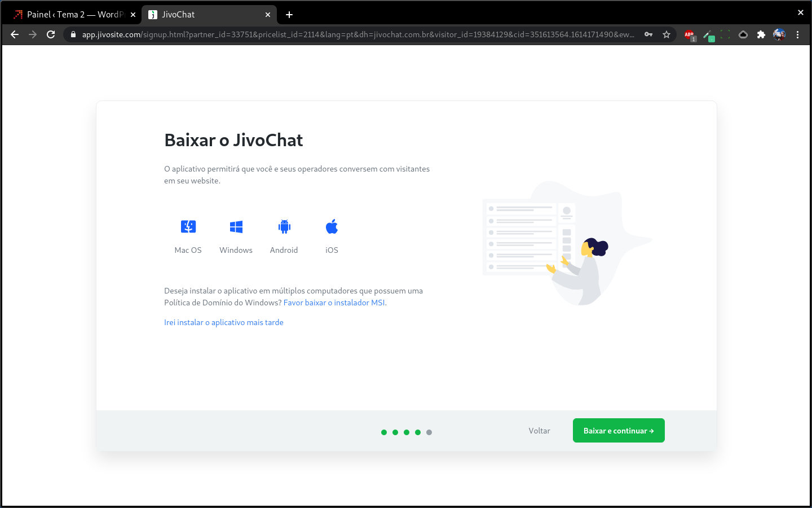Click the grey fifth step dot
This screenshot has width=812, height=508.
[x=429, y=432]
